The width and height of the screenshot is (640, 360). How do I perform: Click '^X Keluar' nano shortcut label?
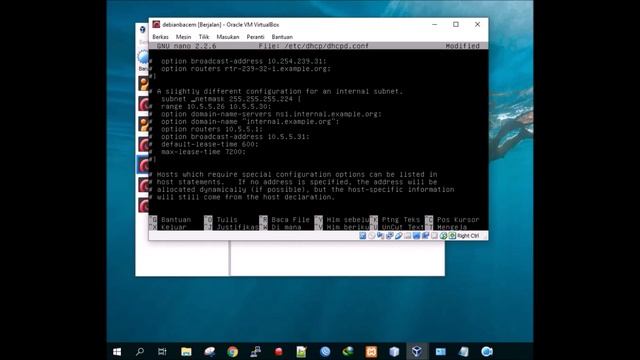pos(168,227)
